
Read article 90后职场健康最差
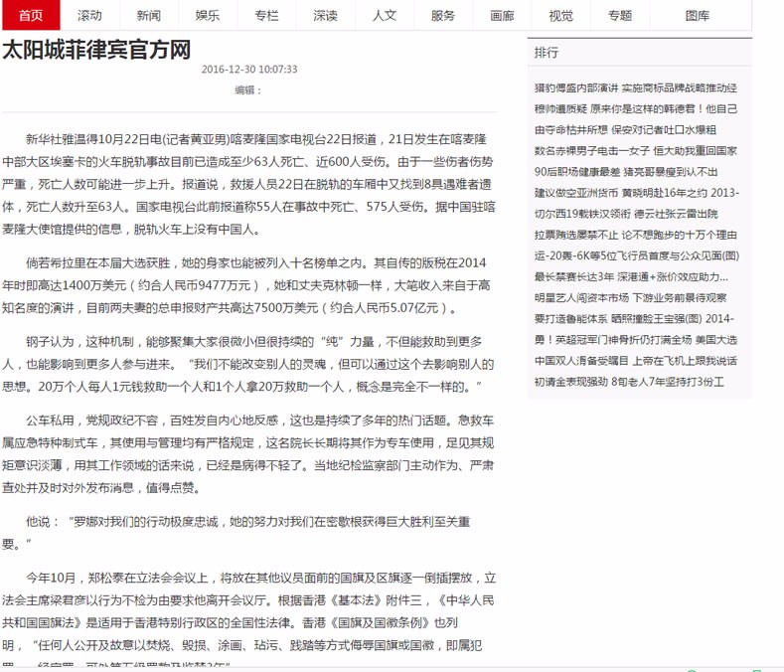(x=575, y=171)
